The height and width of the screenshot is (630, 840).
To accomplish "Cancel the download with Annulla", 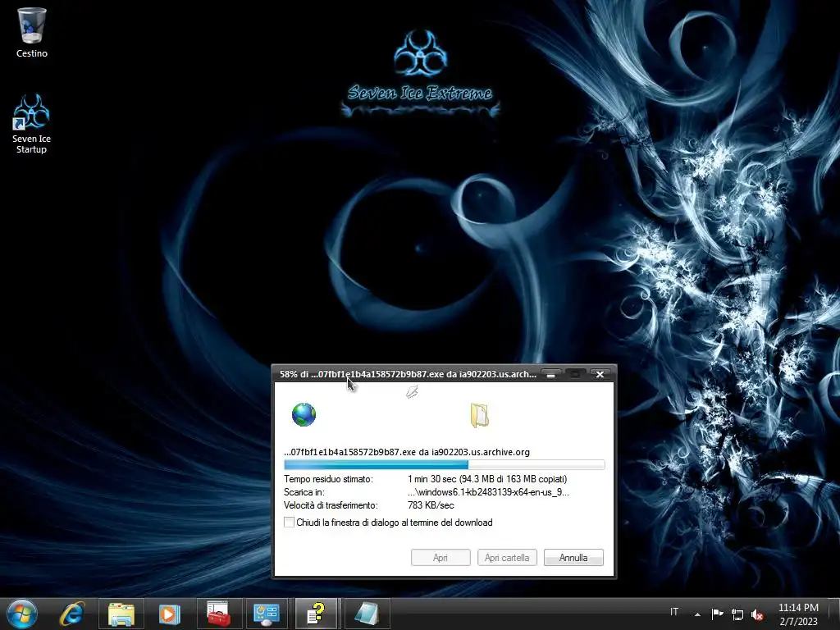I will tap(573, 558).
